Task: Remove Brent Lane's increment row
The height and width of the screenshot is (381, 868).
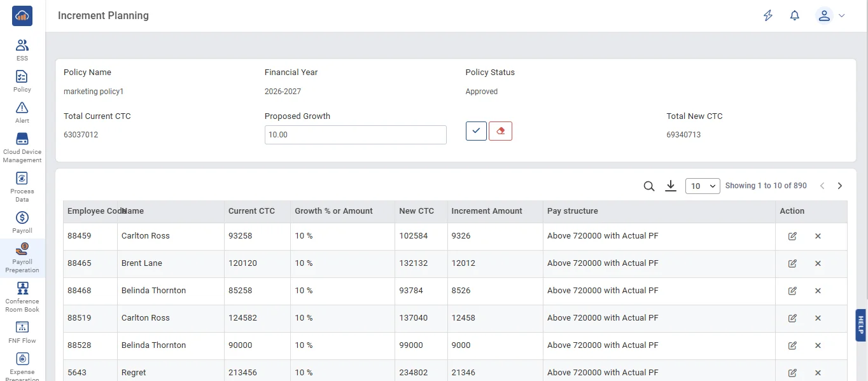Action: pos(818,263)
